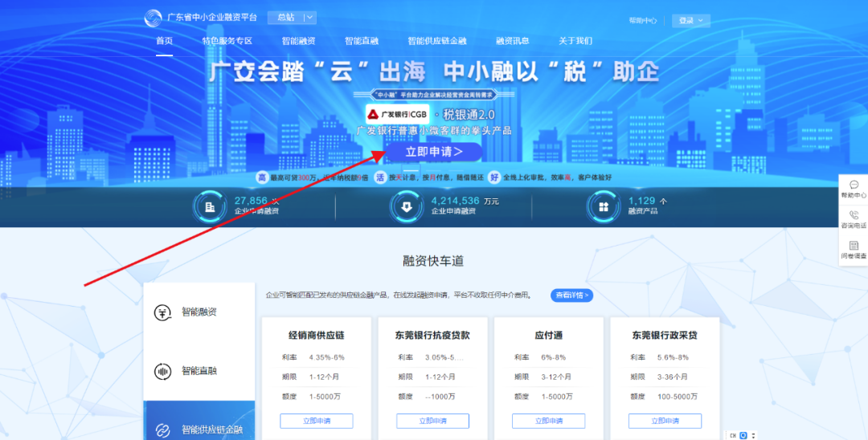This screenshot has height=440, width=868.
Task: Open the 智能融资 navigation item
Action: pos(298,41)
